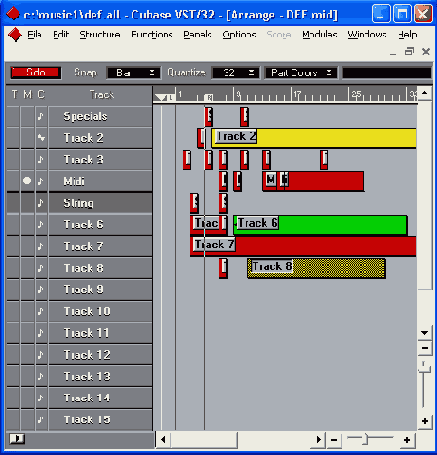Click the audio class icon on Track 2

[x=41, y=138]
